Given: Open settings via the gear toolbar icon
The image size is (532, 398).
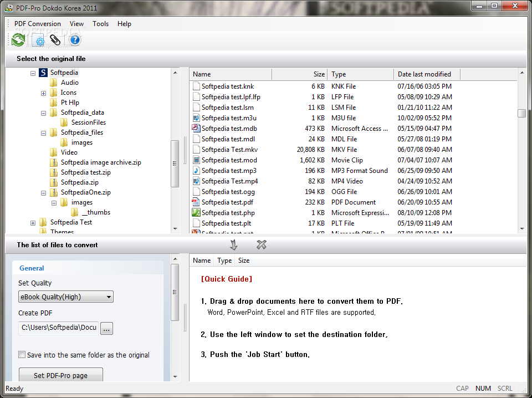Looking at the screenshot, I should tap(38, 40).
